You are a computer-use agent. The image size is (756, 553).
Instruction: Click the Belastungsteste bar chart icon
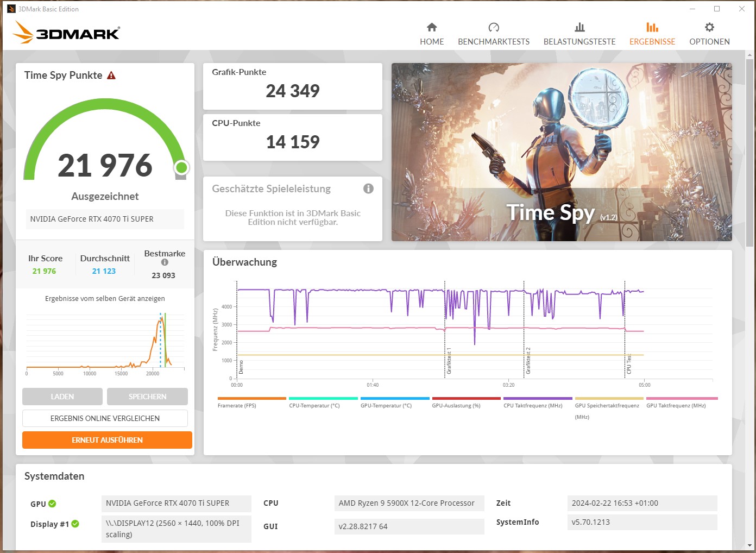(x=579, y=27)
